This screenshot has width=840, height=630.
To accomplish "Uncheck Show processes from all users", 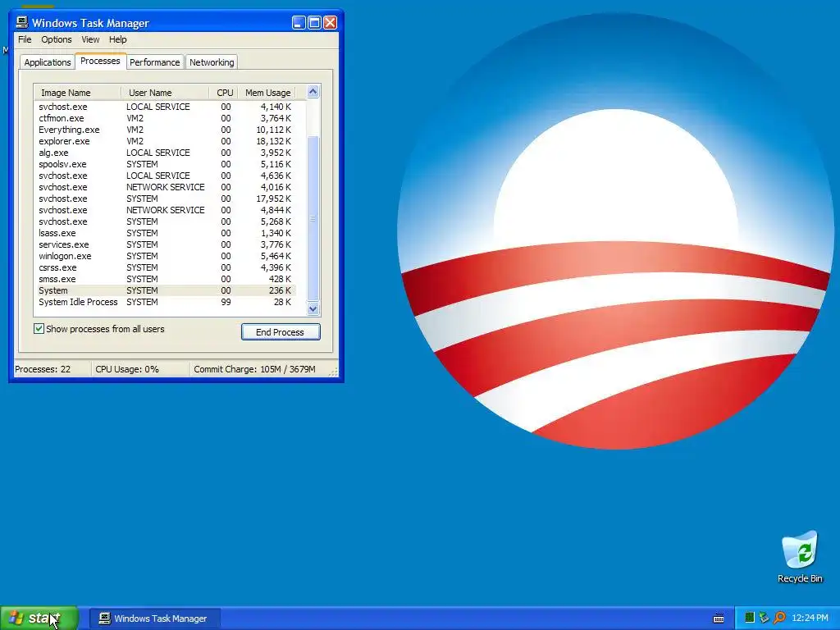I will click(x=39, y=328).
